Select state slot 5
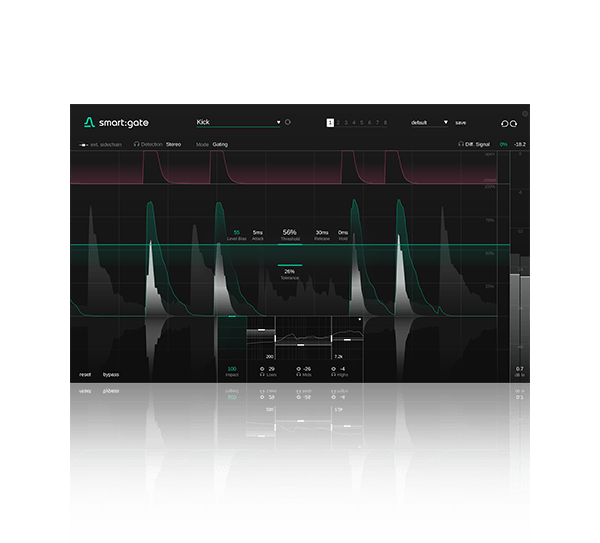The image size is (600, 543). coord(362,122)
